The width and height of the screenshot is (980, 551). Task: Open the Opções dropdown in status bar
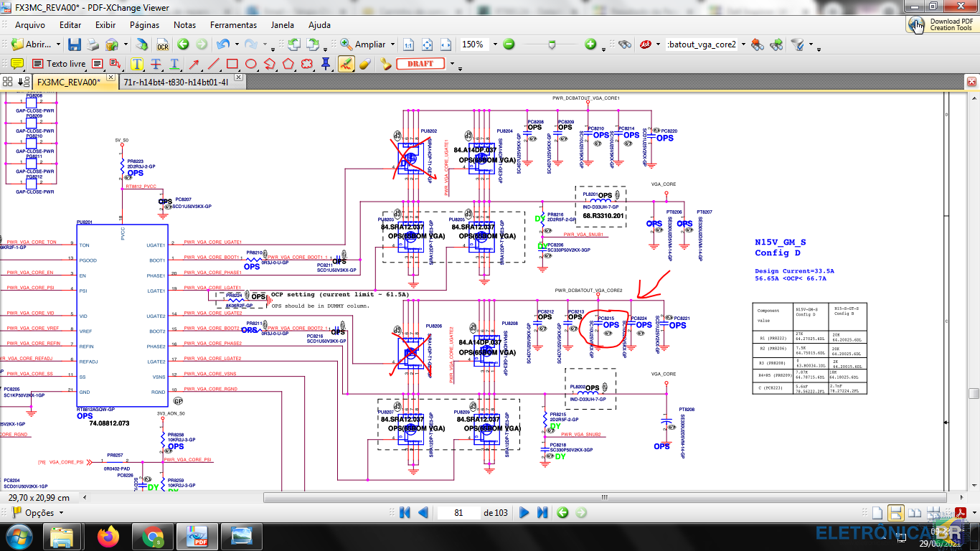61,513
